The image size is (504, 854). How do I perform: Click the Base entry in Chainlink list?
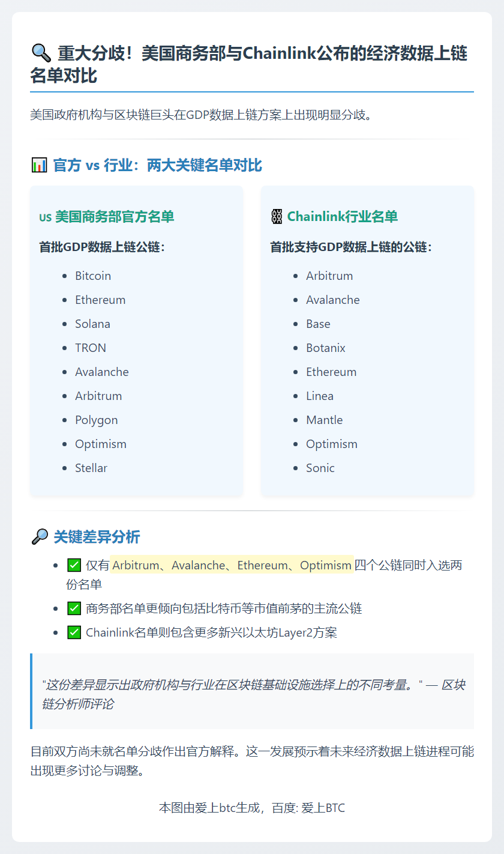[x=318, y=324]
